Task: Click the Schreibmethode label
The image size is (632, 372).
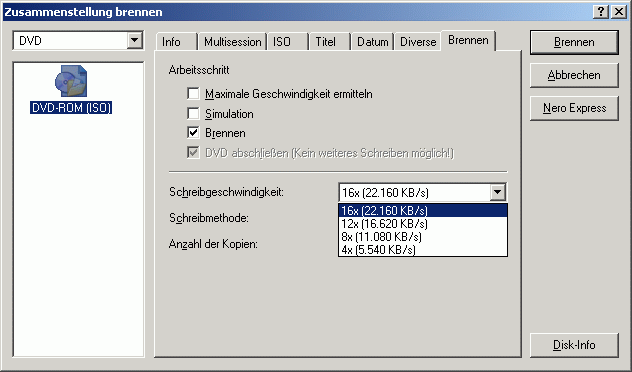Action: (209, 218)
